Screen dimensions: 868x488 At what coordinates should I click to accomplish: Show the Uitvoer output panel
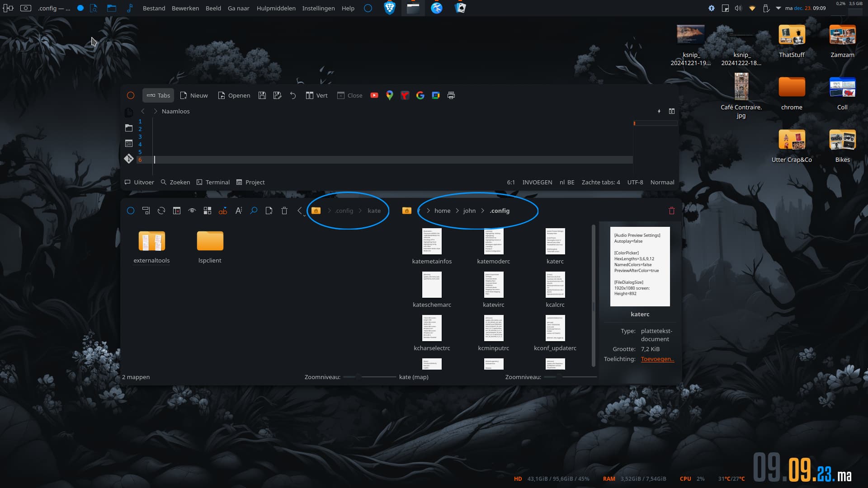[x=139, y=182]
